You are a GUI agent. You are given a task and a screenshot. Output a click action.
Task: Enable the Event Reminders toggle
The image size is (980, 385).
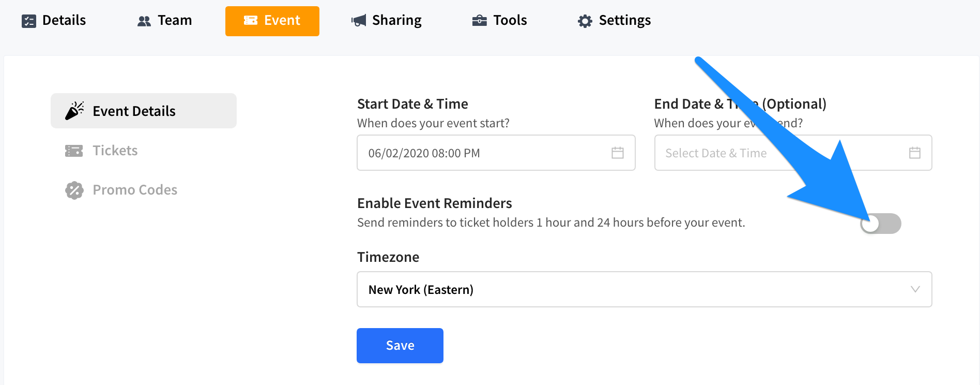881,224
